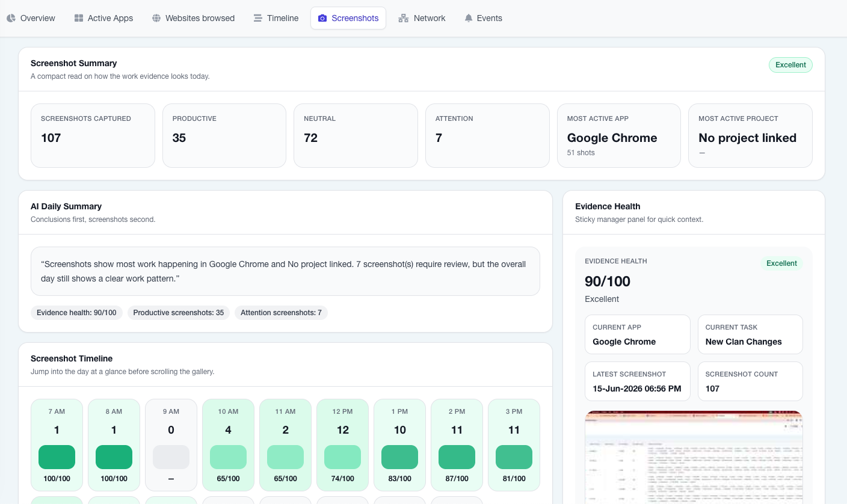Viewport: 847px width, 504px height.
Task: Click the Screenshots camera icon
Action: 322,18
